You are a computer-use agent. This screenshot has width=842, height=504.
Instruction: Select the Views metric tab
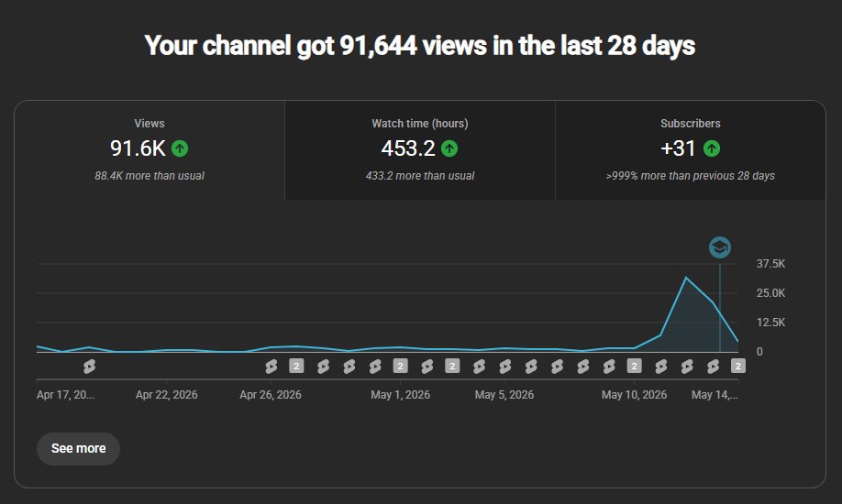coord(150,150)
